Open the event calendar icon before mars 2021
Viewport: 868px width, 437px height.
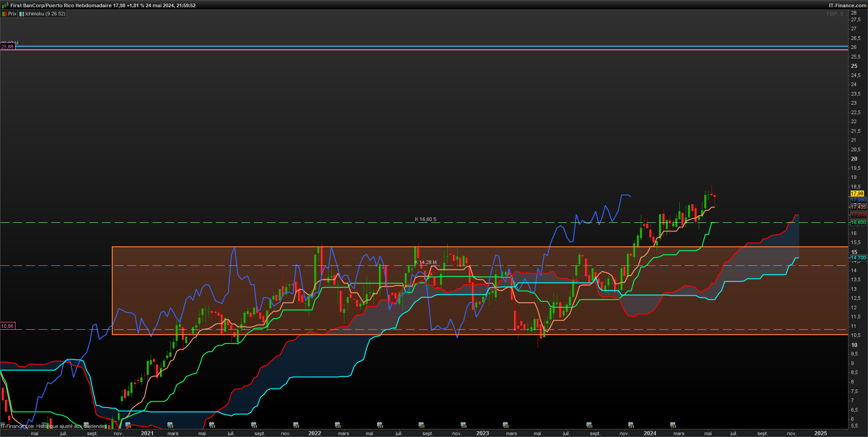(x=170, y=425)
